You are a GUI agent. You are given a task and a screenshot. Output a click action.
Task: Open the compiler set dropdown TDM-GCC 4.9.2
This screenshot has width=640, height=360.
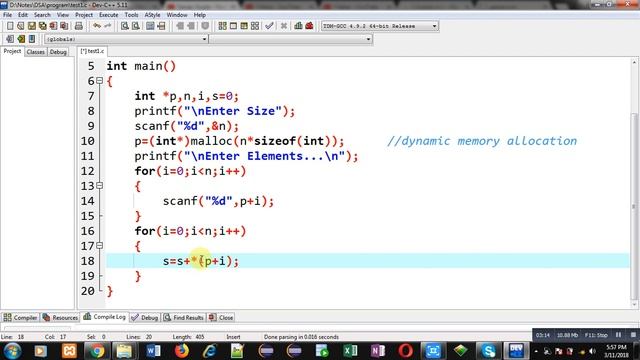point(380,26)
